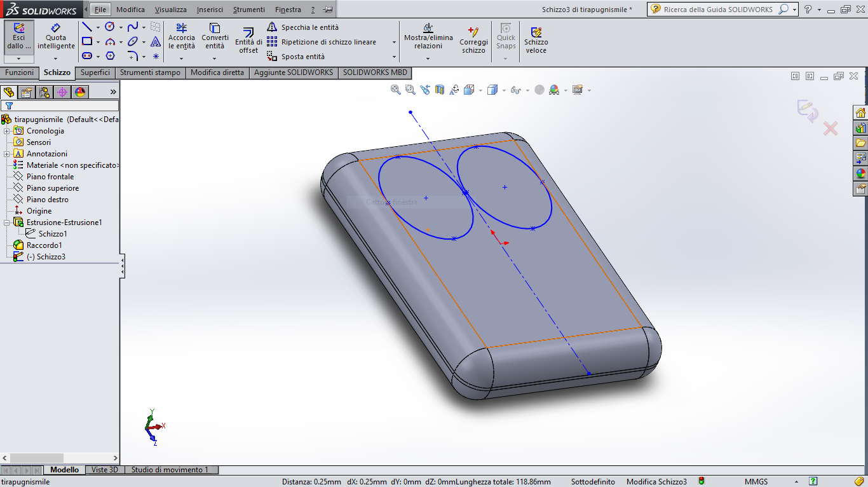Select the Line sketch tool
The image size is (868, 487).
(87, 27)
